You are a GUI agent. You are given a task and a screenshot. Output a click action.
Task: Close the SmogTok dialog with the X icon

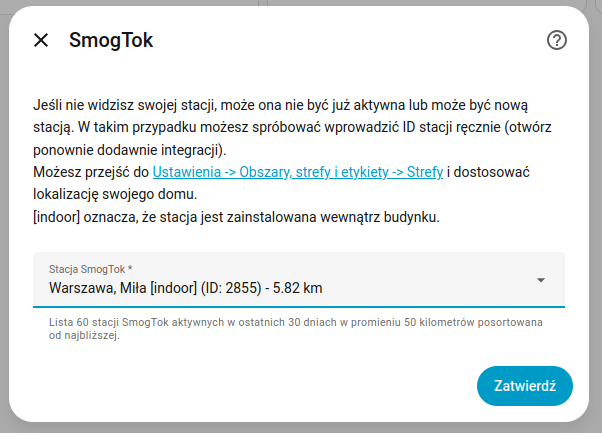point(41,40)
